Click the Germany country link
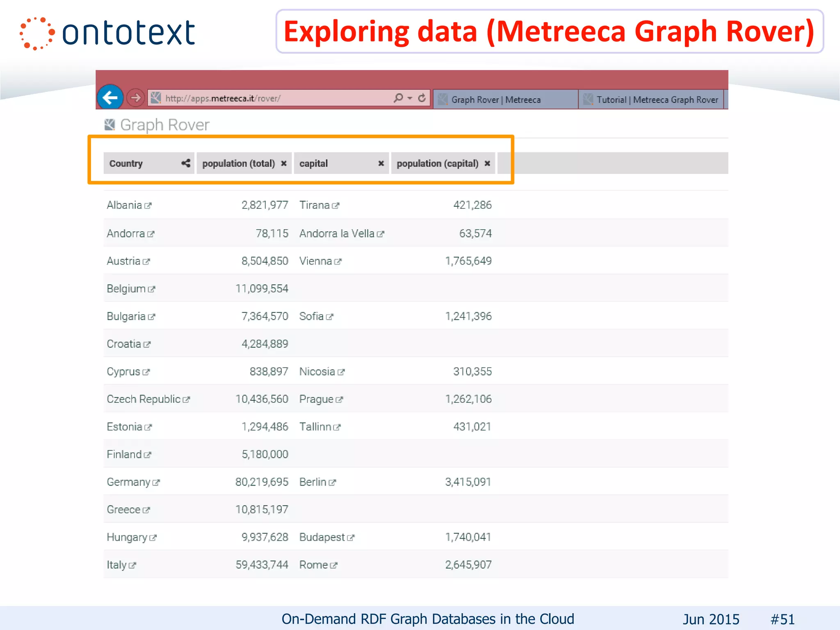This screenshot has height=630, width=840. (x=128, y=482)
